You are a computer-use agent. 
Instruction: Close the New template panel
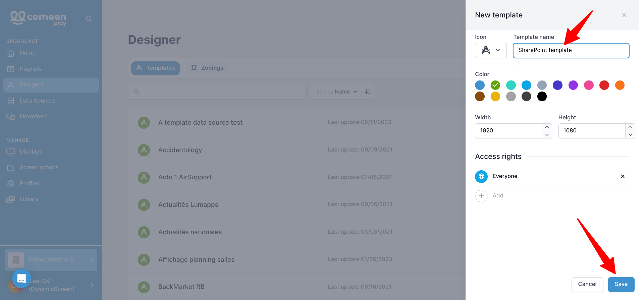pyautogui.click(x=624, y=15)
